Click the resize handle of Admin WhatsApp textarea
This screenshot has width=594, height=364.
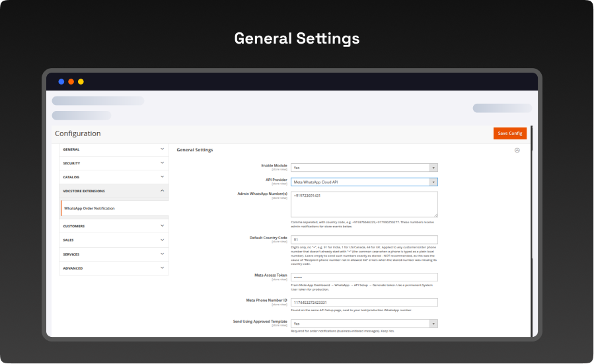tap(435, 215)
